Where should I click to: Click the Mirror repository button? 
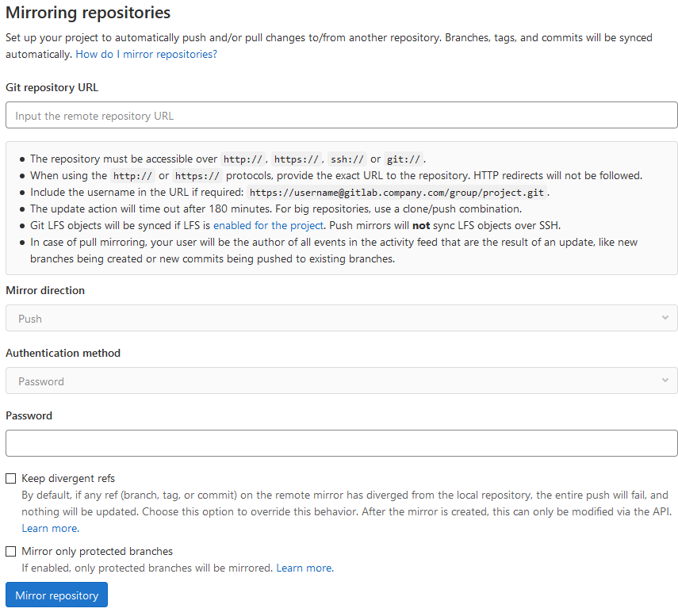56,595
